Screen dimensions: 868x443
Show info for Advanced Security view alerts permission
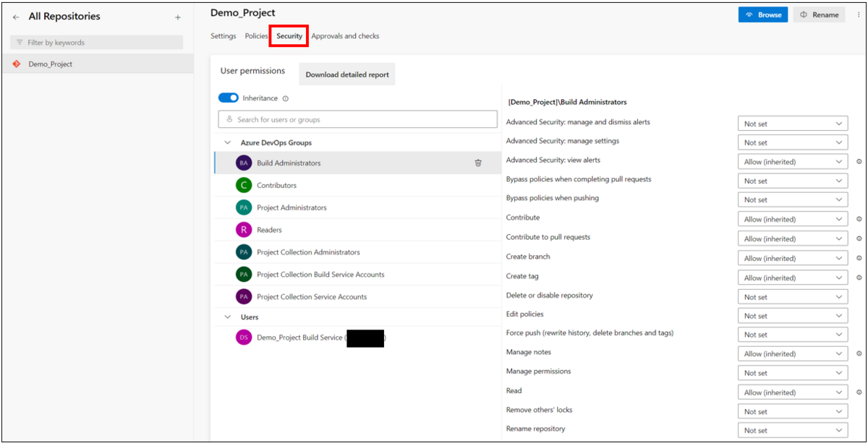click(859, 162)
